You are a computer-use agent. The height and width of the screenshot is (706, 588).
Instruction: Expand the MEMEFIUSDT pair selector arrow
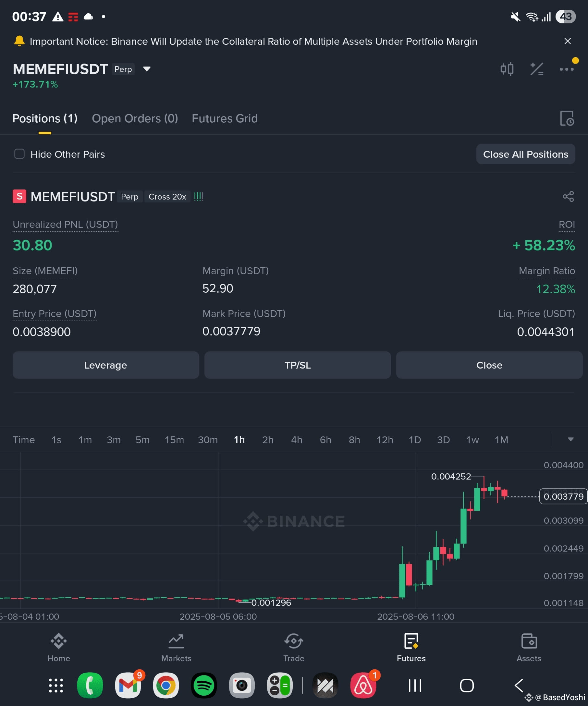[x=147, y=69]
